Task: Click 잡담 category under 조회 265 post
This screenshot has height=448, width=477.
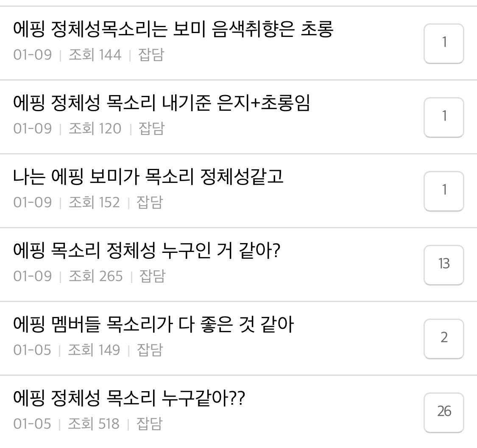Action: coord(152,276)
